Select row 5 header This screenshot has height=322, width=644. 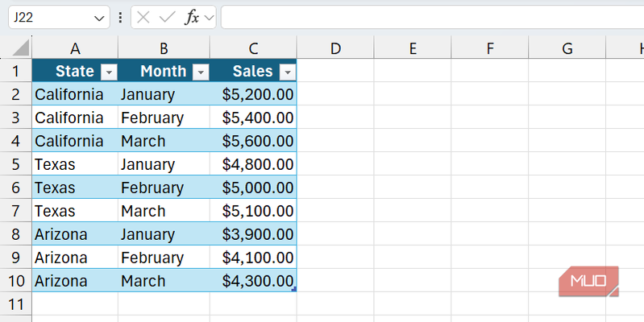(15, 164)
